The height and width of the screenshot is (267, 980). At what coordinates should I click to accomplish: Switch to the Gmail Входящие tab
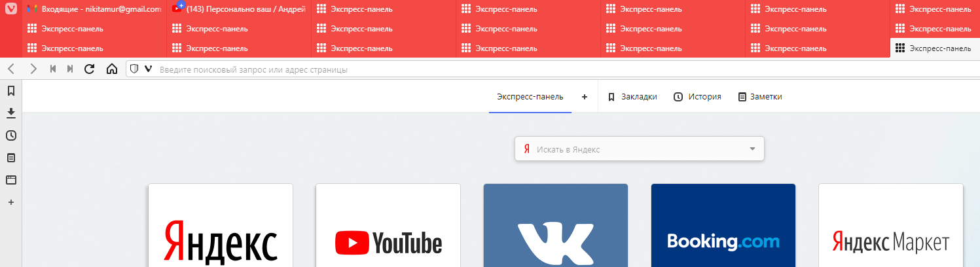point(95,9)
